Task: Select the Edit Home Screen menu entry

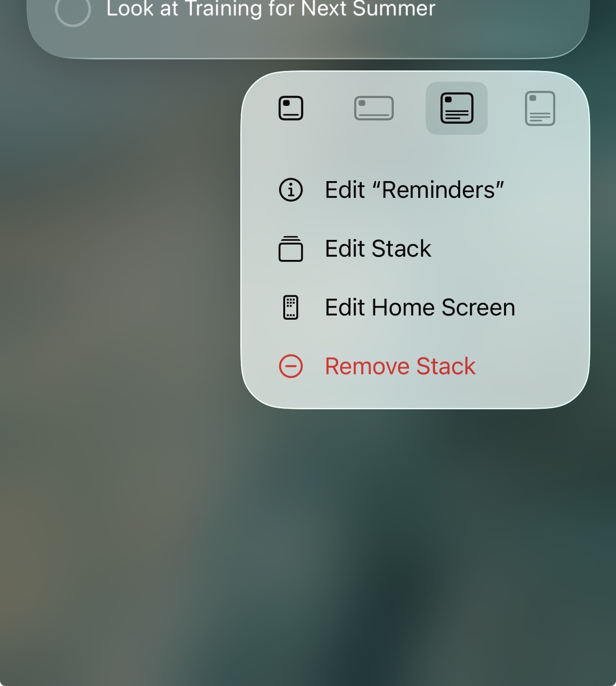Action: point(420,308)
